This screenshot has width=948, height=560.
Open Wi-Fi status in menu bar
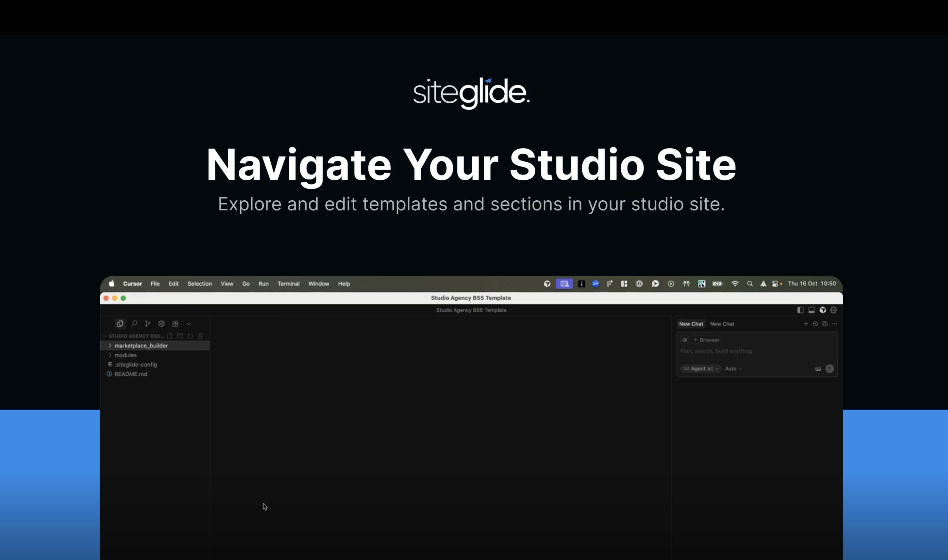pyautogui.click(x=735, y=284)
